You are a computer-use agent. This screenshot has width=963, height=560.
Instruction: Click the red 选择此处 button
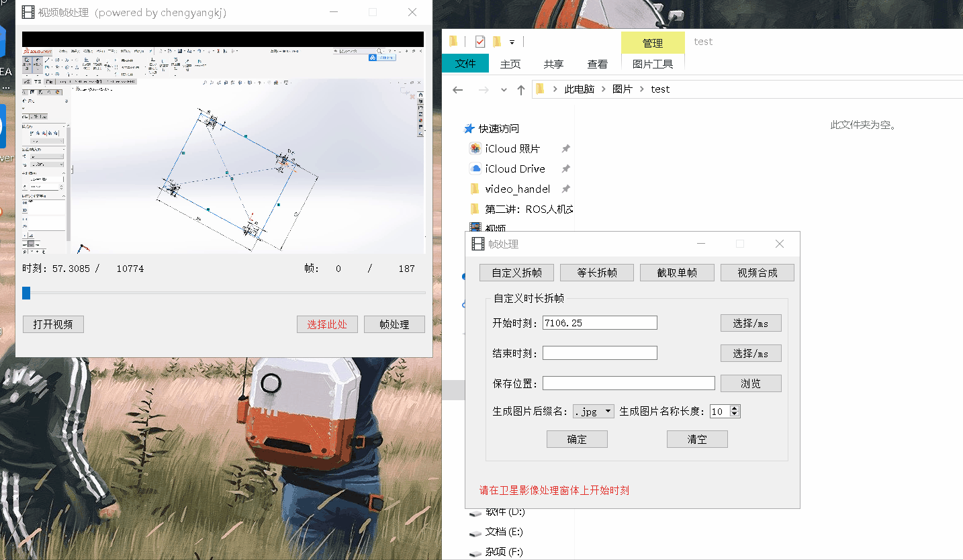(327, 324)
